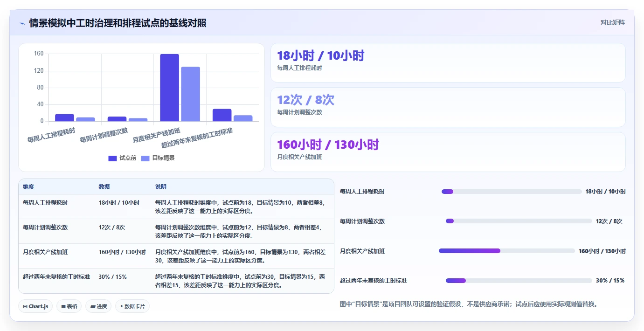The width and height of the screenshot is (644, 331).
Task: Click table cell 超过两年未复核的工时标准
Action: 56,277
